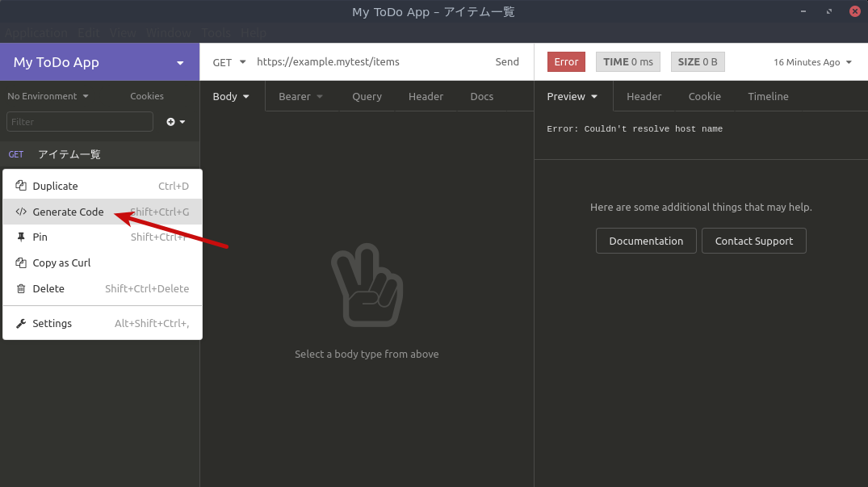Open Cookies manager in sidebar
Viewport: 868px width, 487px height.
coord(147,96)
